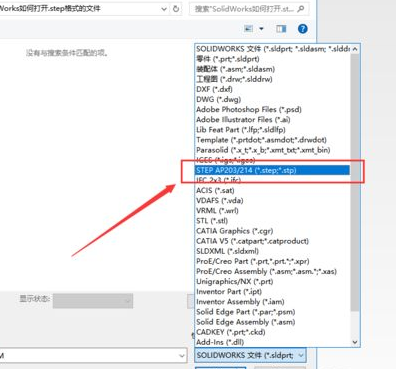
Task: Select Solid Edge Part file type
Action: [x=272, y=312]
